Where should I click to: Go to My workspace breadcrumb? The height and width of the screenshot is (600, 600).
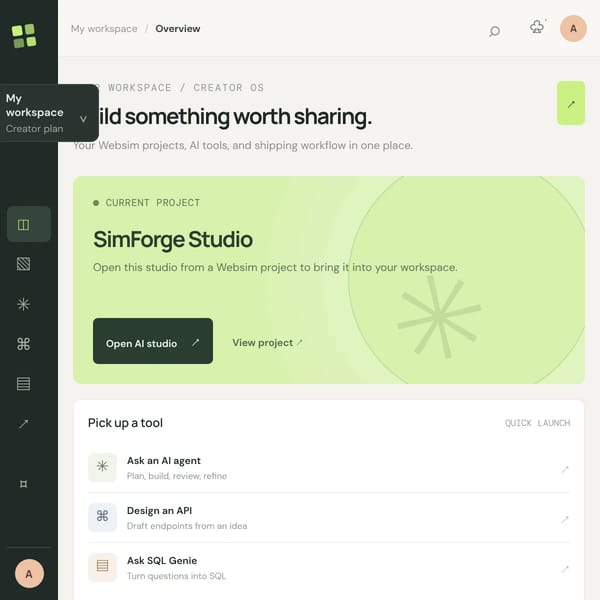104,29
